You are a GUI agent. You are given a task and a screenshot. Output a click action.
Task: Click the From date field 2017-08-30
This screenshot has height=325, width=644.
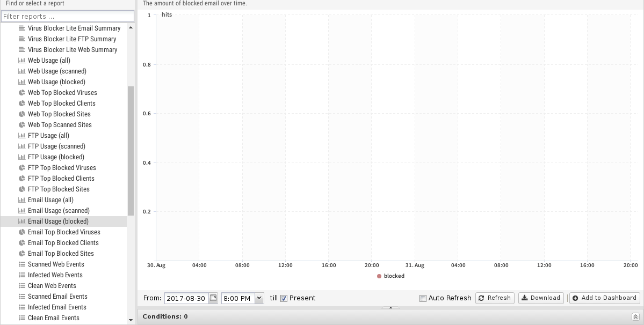click(187, 298)
